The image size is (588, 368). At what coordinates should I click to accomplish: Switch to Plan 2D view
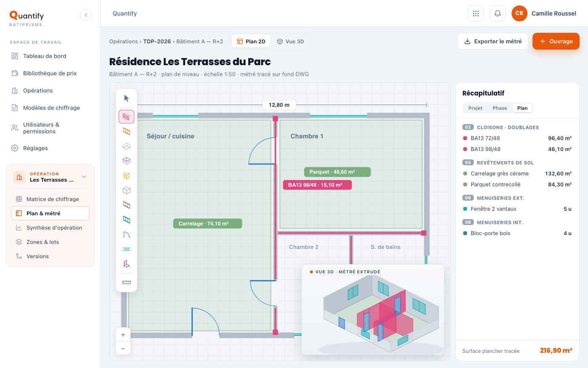click(251, 41)
